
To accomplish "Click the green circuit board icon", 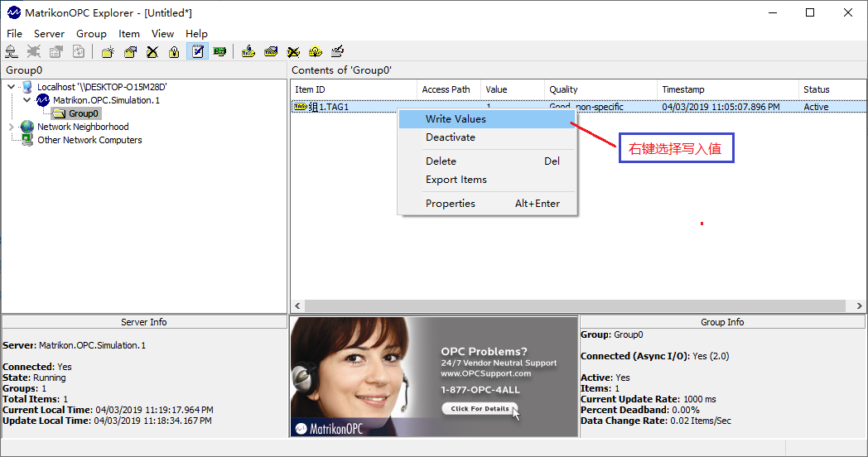I will tap(219, 52).
